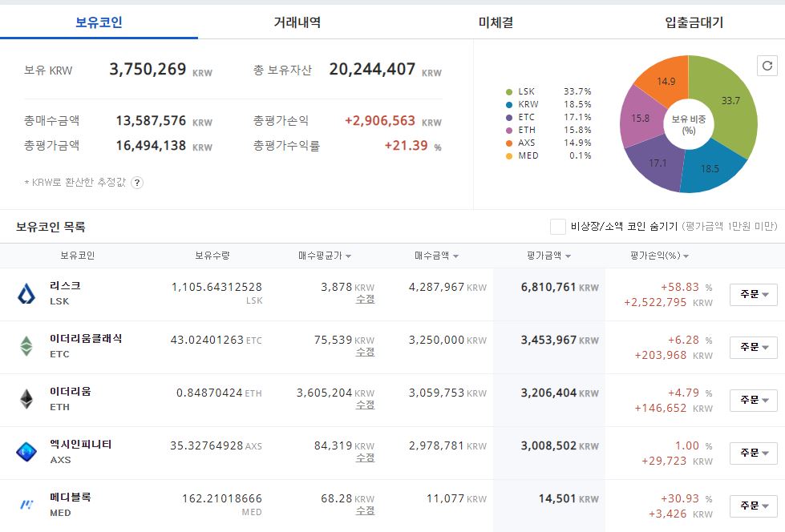Click the Medibloc (MED) coin logo
Screen dimensions: 785x532
point(26,505)
